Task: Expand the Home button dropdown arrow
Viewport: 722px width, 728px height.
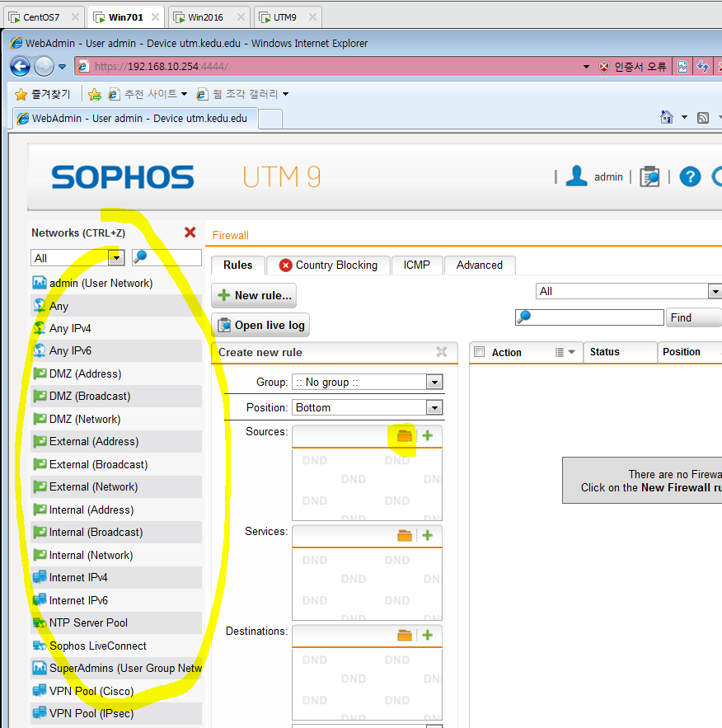Action: coord(684,117)
